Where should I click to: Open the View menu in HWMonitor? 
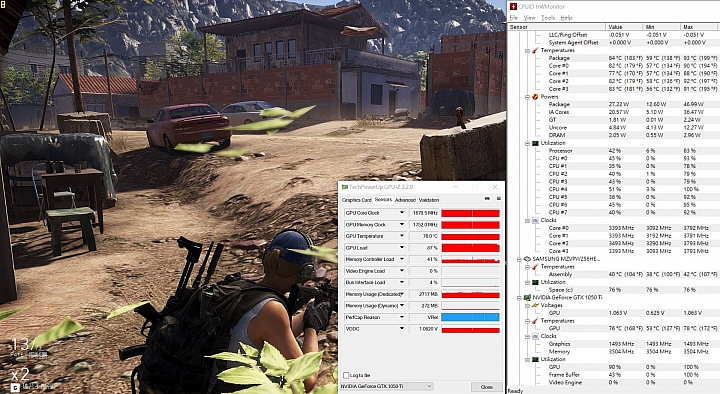[529, 17]
